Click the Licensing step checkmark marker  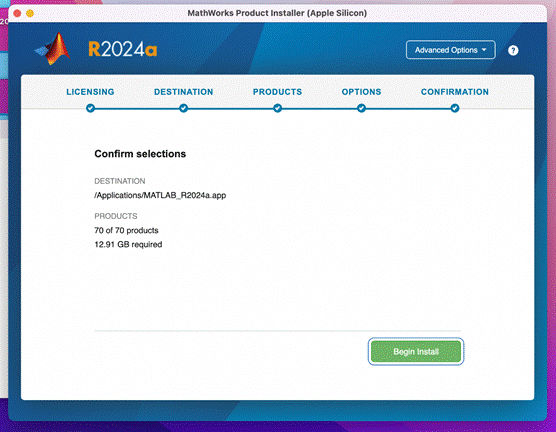tap(90, 108)
